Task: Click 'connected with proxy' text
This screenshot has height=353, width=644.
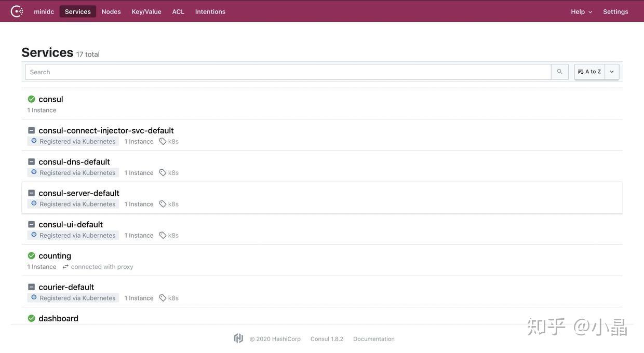Action: coord(102,267)
